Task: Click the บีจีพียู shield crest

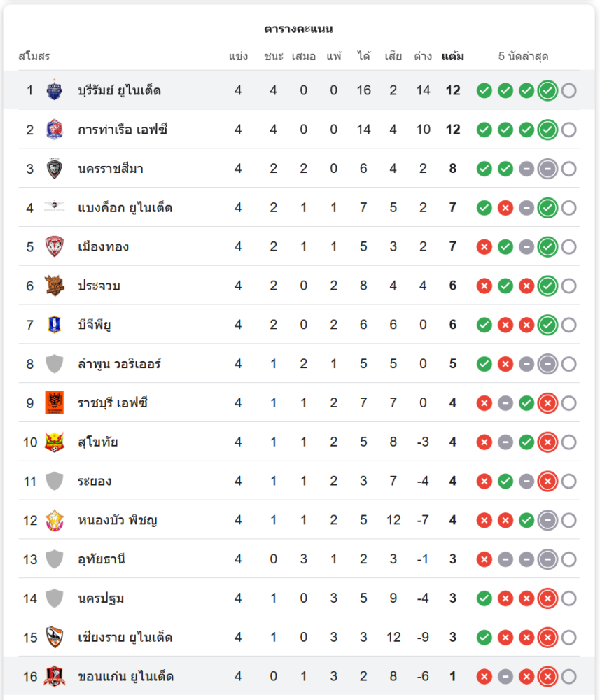Action: click(x=54, y=325)
